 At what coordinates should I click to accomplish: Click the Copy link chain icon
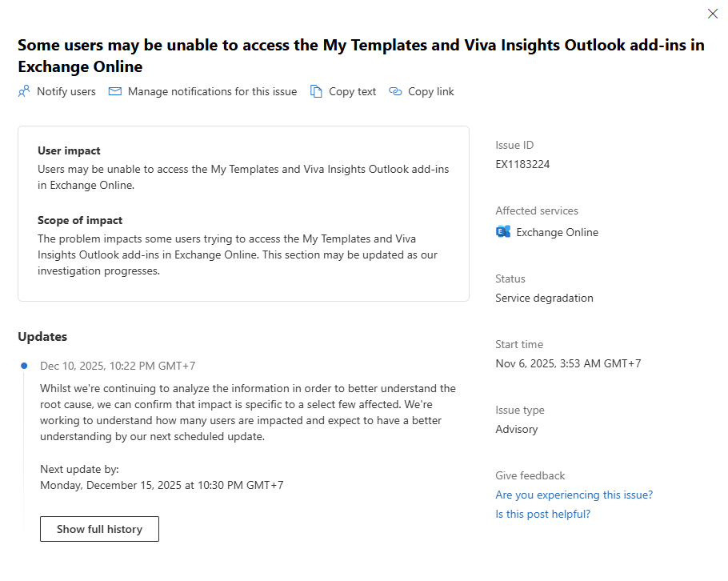coord(395,91)
